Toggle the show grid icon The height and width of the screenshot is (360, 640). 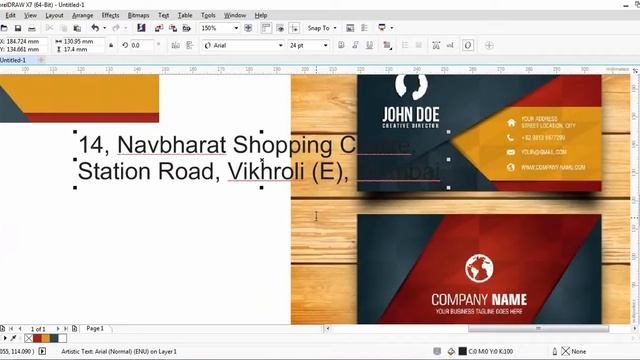coord(280,28)
